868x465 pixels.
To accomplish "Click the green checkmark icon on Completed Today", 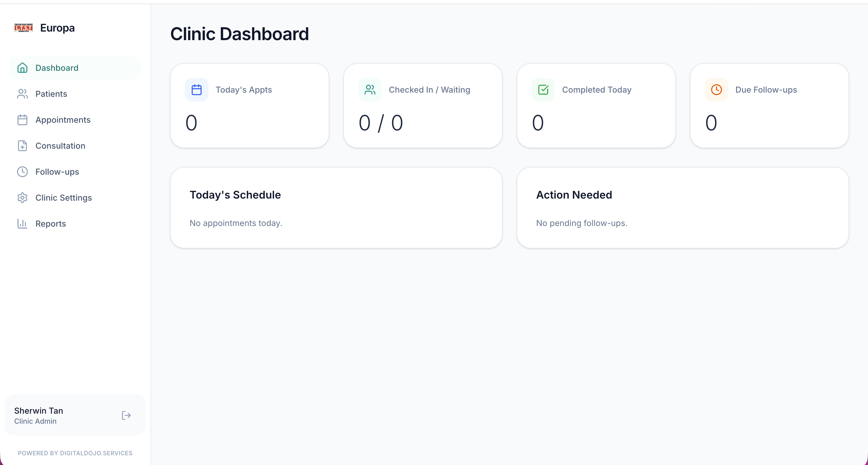I will click(543, 90).
